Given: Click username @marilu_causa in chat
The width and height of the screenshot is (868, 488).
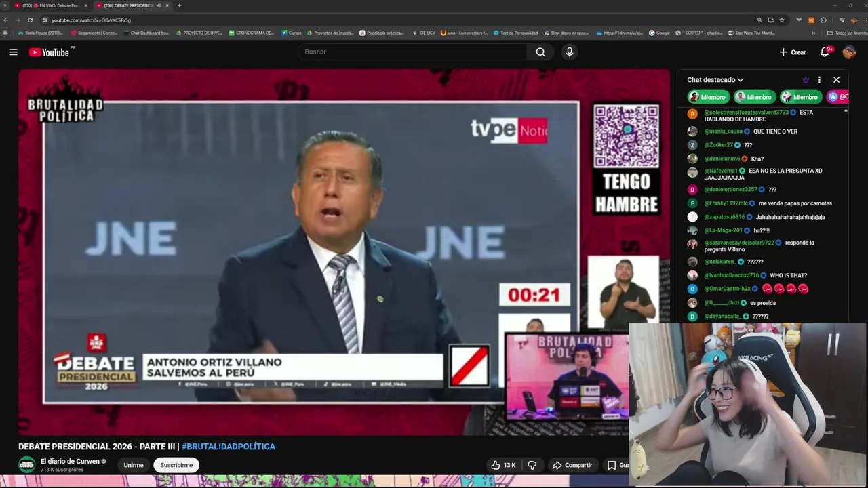Looking at the screenshot, I should 723,131.
